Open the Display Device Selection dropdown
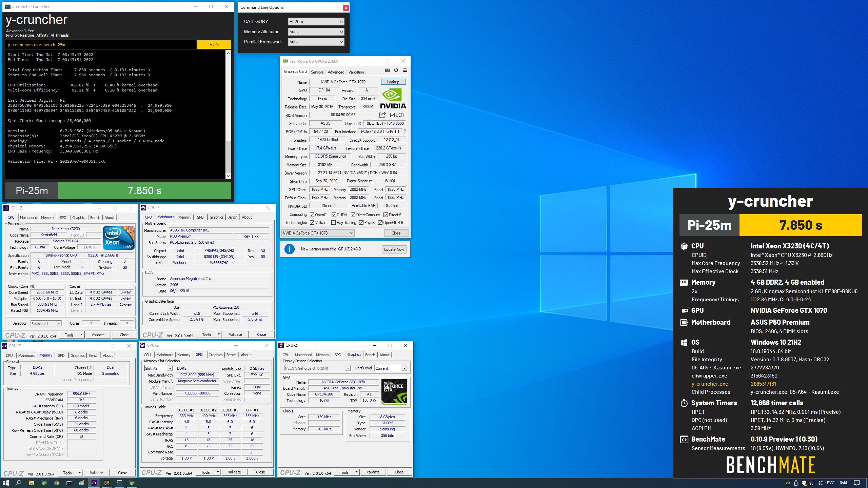Image resolution: width=868 pixels, height=488 pixels. (317, 368)
